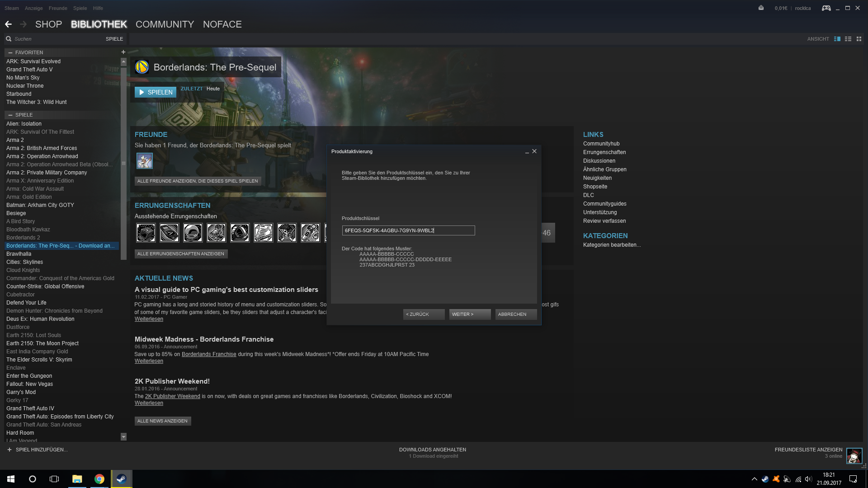Select Grand Theft Auto V in favorites
The width and height of the screenshot is (868, 488).
[x=29, y=70]
